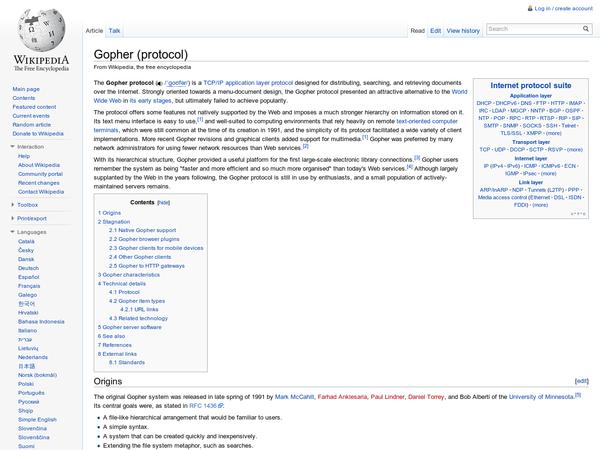This screenshot has width=600, height=450.
Task: Jump to 8.1 Standards entry
Action: tap(127, 362)
